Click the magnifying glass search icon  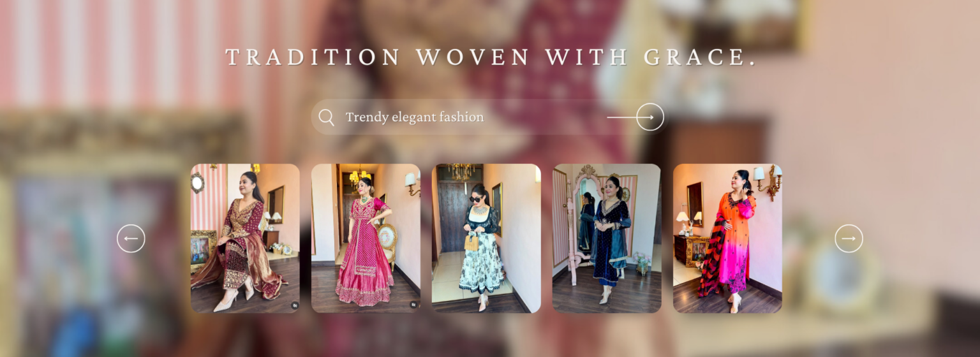pyautogui.click(x=326, y=117)
